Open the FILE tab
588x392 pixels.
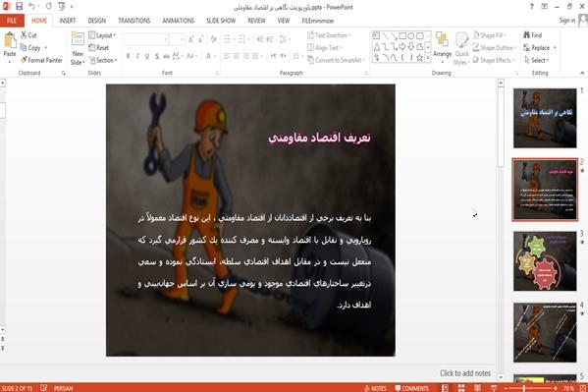pos(12,21)
